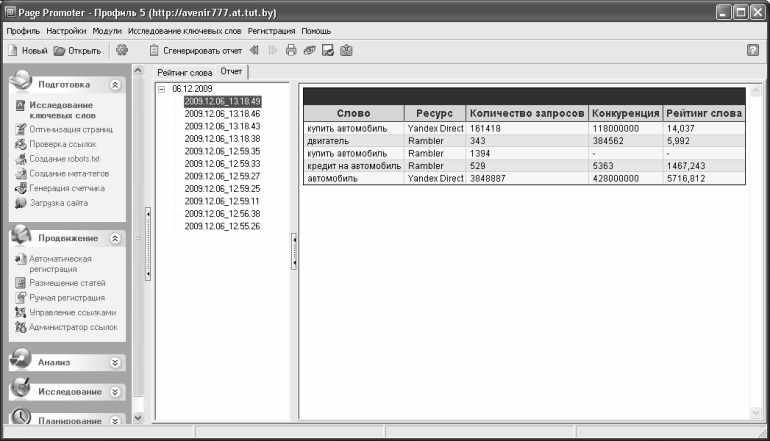Click the settings gear toolbar icon
Image resolution: width=770 pixels, height=441 pixels.
pos(122,50)
